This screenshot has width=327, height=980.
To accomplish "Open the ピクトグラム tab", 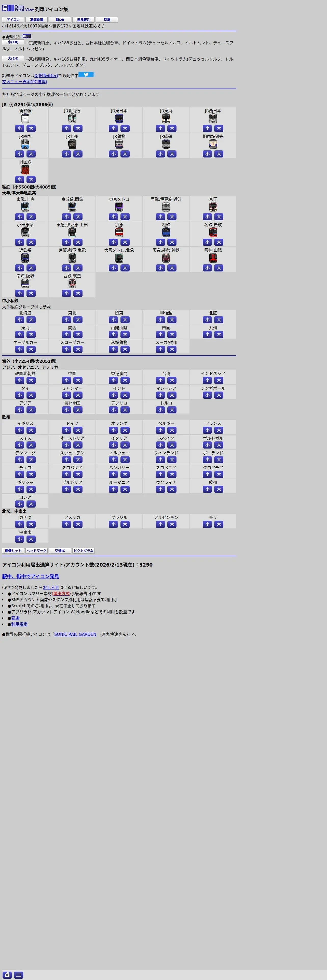I will 83,551.
